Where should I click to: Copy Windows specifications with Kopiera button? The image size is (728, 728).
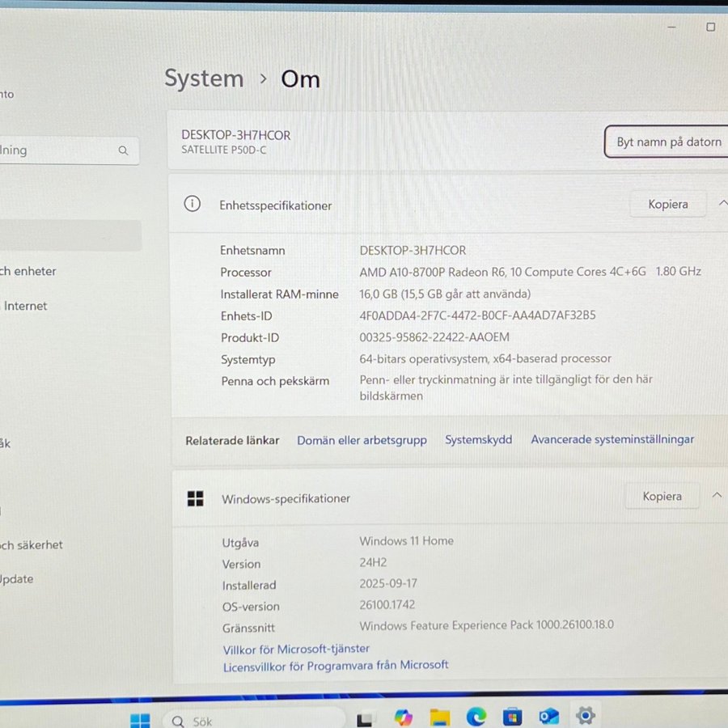[x=662, y=497]
